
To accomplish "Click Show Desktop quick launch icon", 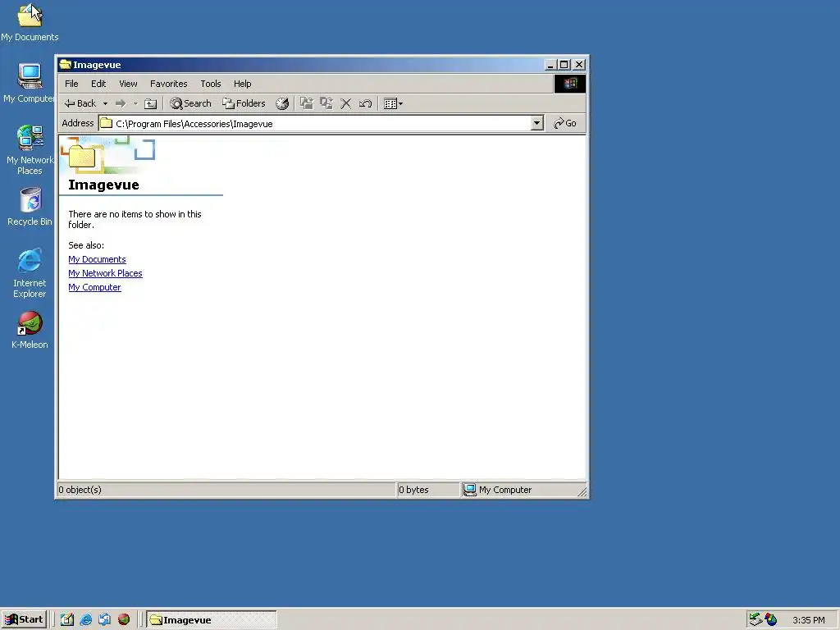I will click(66, 619).
